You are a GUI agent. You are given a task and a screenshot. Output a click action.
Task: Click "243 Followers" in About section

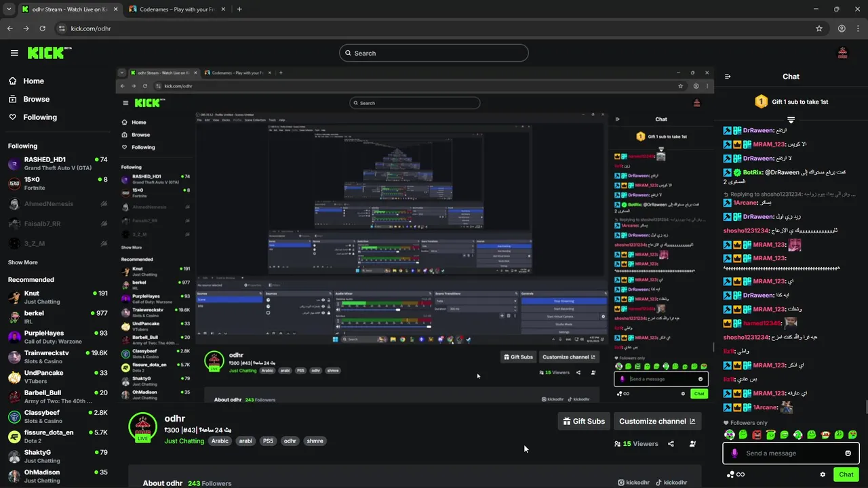click(x=210, y=483)
